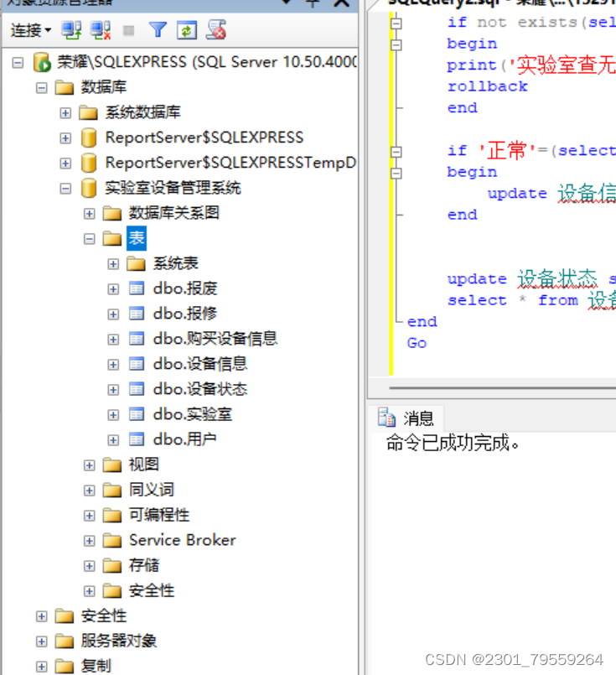This screenshot has width=616, height=675.
Task: Click the table icon of dbo.设备状态
Action: coord(137,389)
